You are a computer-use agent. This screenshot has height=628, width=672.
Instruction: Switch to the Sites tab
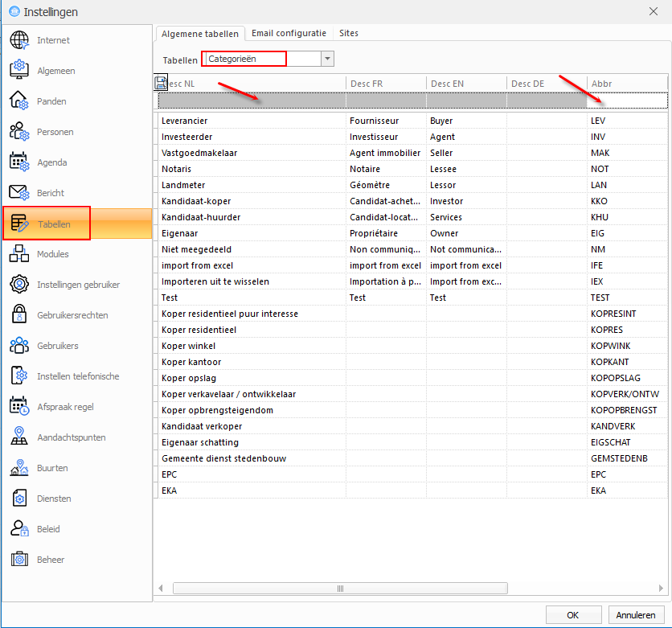coord(348,34)
